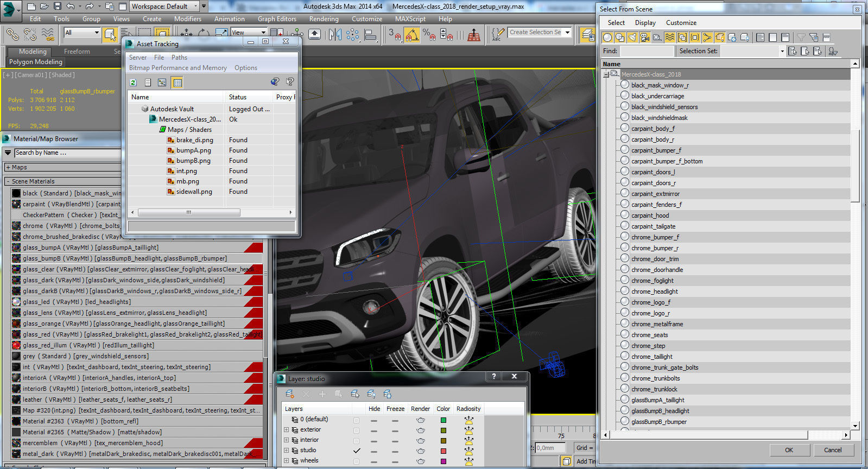
Task: Click the Name column header in Select From Scene
Action: pos(725,64)
